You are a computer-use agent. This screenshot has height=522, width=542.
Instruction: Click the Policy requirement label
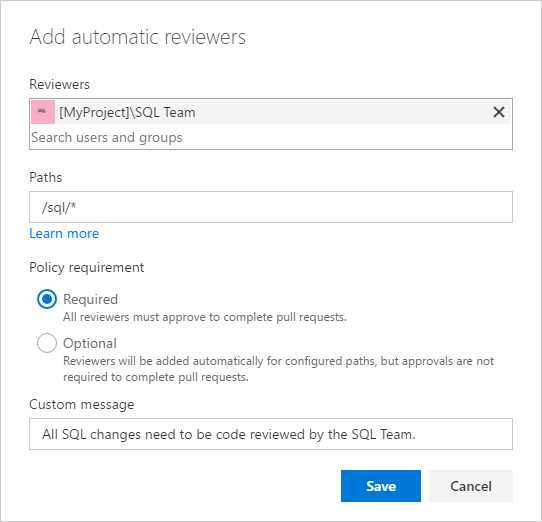coord(86,268)
